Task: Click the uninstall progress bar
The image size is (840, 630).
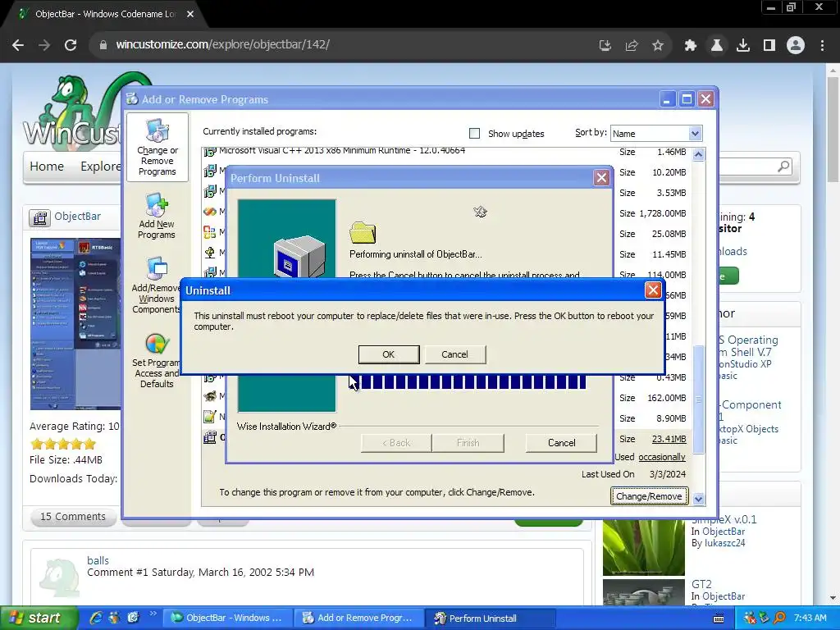Action: [468, 382]
